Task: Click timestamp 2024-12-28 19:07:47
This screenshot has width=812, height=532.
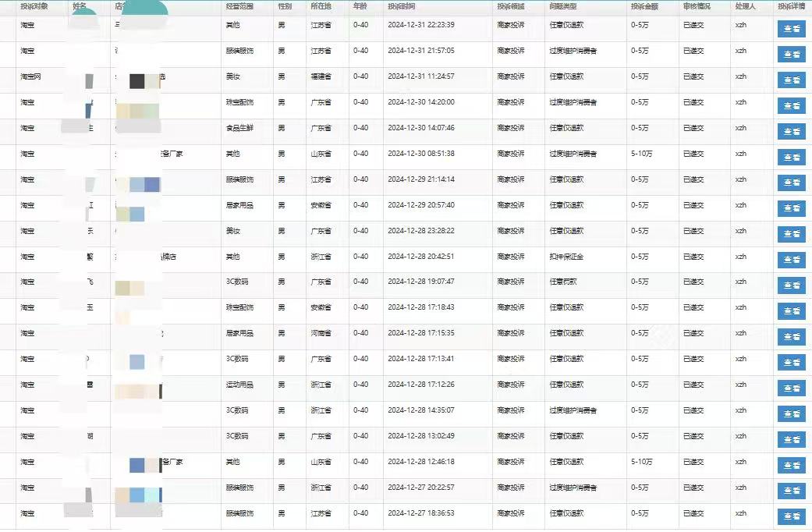Action: point(421,282)
